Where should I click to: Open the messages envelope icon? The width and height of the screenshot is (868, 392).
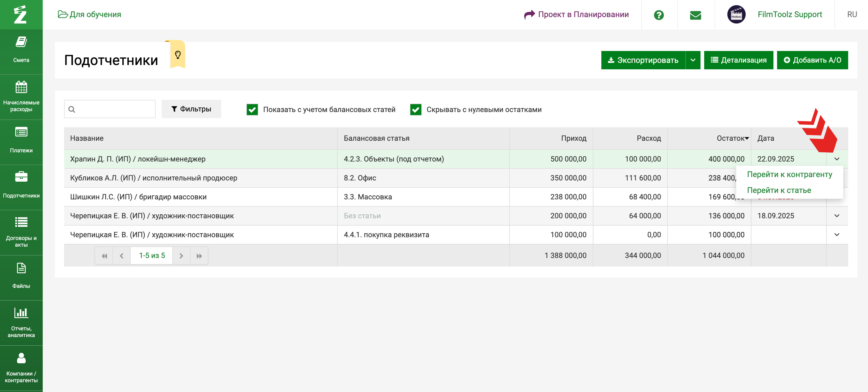click(x=695, y=15)
